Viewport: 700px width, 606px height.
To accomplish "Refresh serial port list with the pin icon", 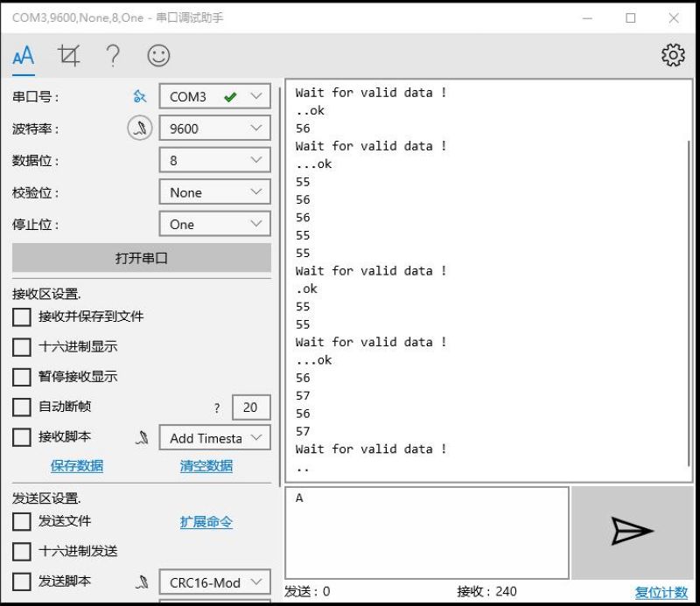I will tap(139, 96).
